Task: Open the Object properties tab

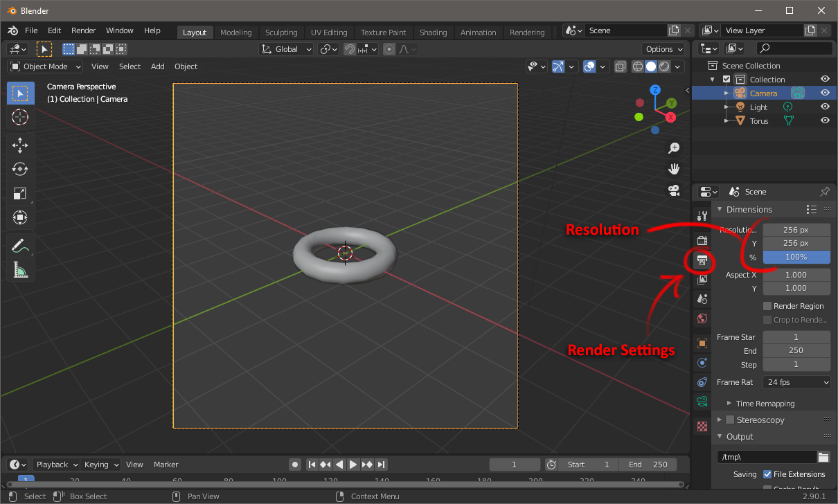Action: pos(702,343)
